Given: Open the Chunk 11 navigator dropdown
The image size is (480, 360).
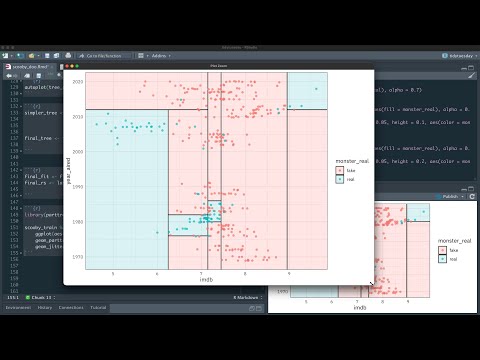Looking at the screenshot, I should pyautogui.click(x=40, y=297).
